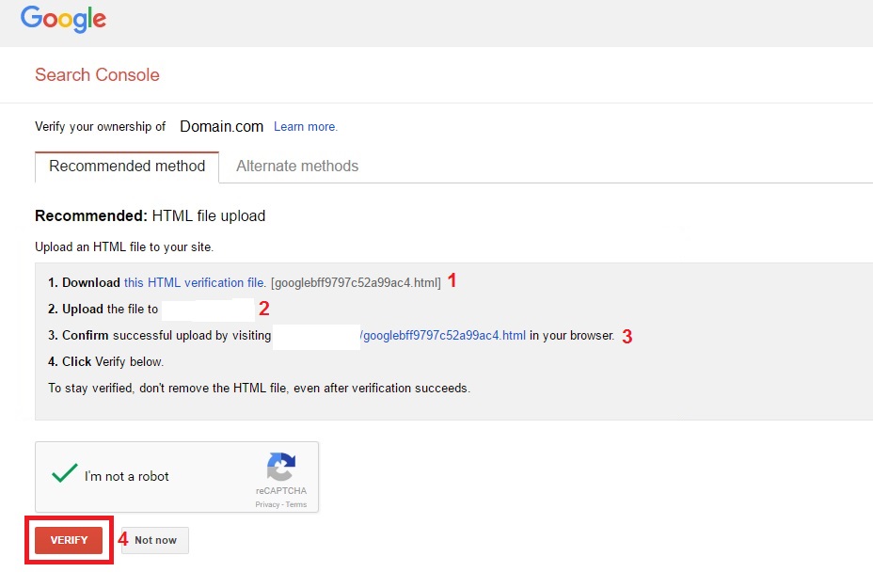Click the red VERIFY button
This screenshot has height=588, width=873.
69,540
